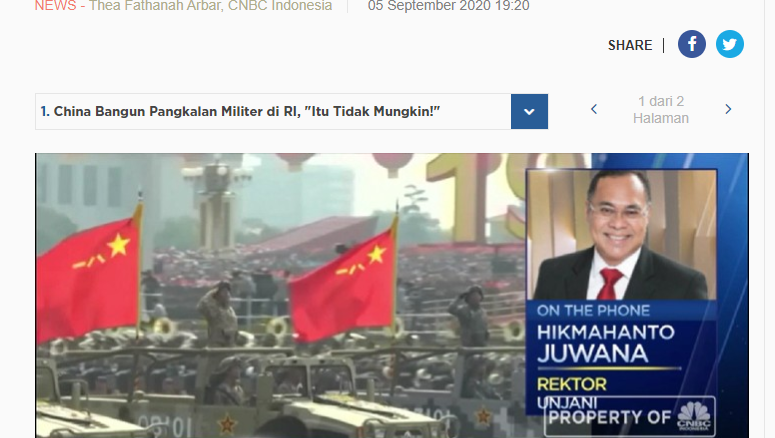
Task: Click the 1 dari 2 Halaman indicator
Action: (661, 110)
